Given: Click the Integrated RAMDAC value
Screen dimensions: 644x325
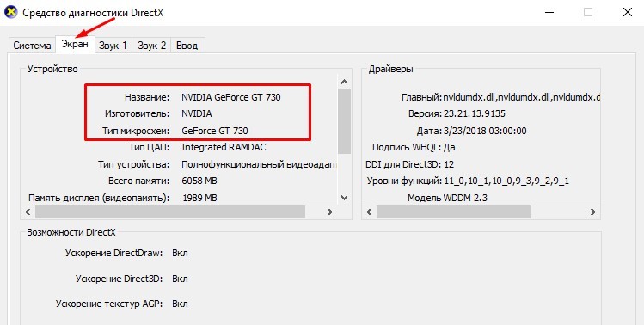Looking at the screenshot, I should point(224,147).
